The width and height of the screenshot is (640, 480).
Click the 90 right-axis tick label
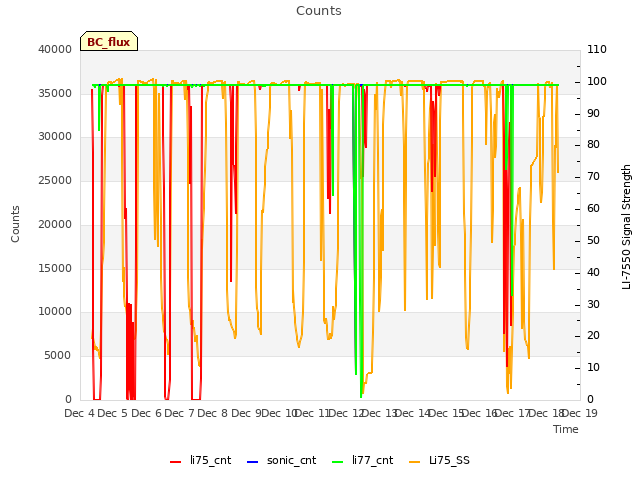(x=593, y=113)
